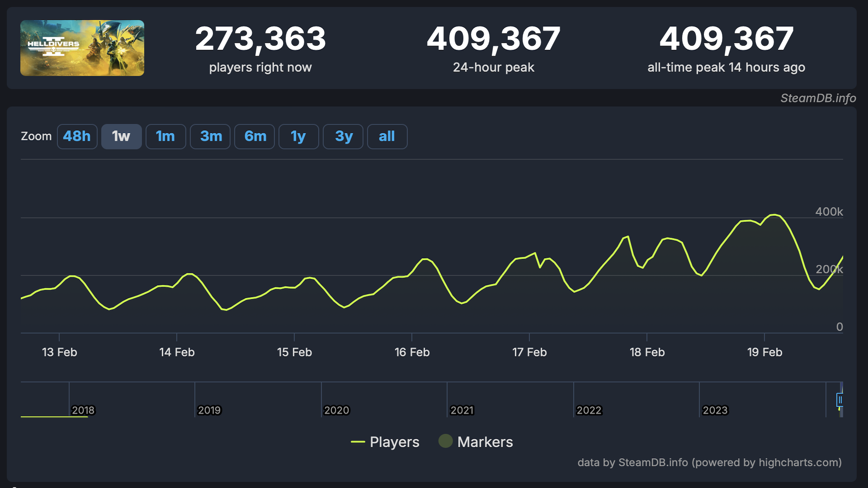Enable the 1y zoom period

pos(298,136)
